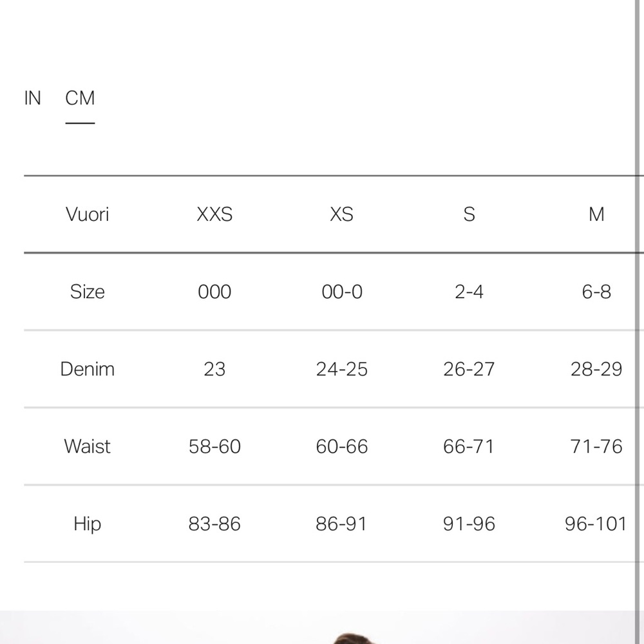Select the CM units tab
This screenshot has width=644, height=644.
coord(80,99)
